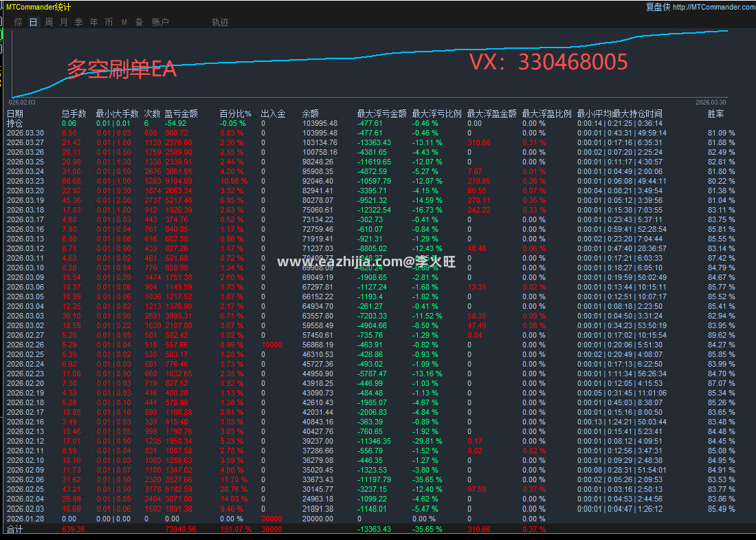Open the 备 notes tab

click(x=139, y=22)
